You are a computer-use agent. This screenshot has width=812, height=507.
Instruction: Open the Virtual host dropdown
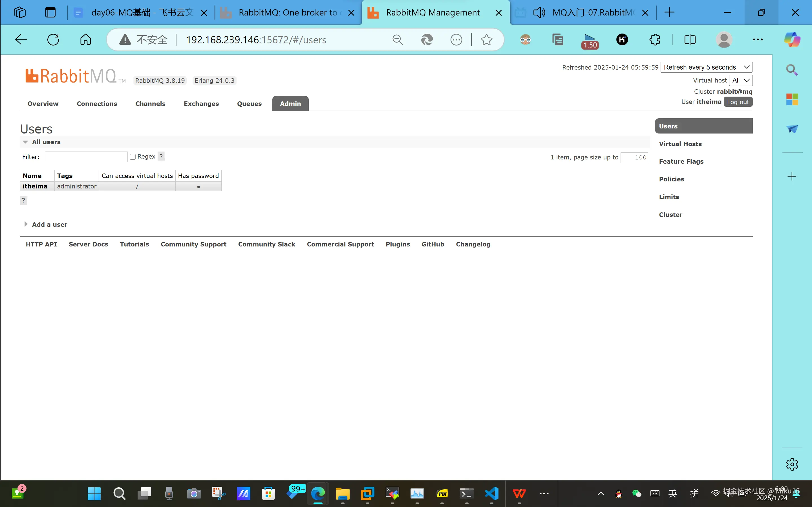coord(741,81)
